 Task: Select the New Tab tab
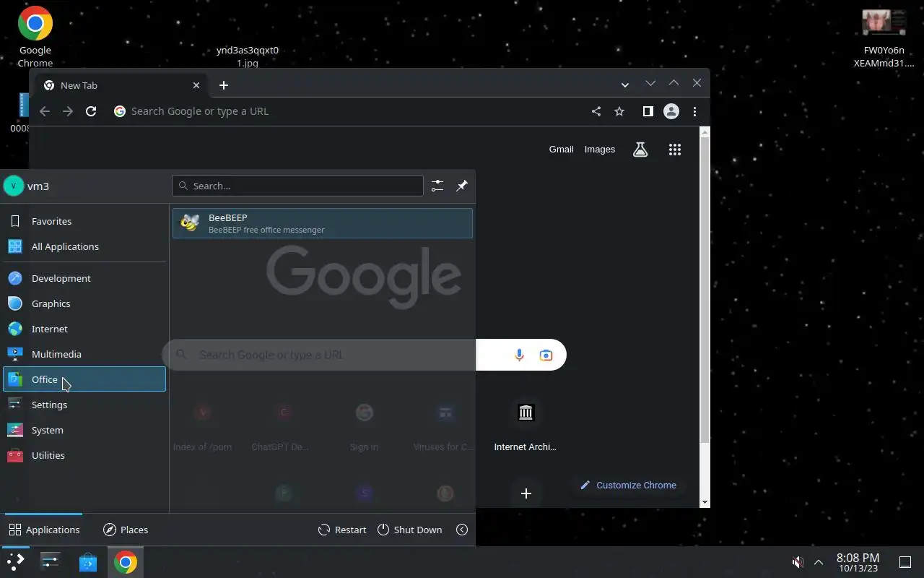click(123, 85)
